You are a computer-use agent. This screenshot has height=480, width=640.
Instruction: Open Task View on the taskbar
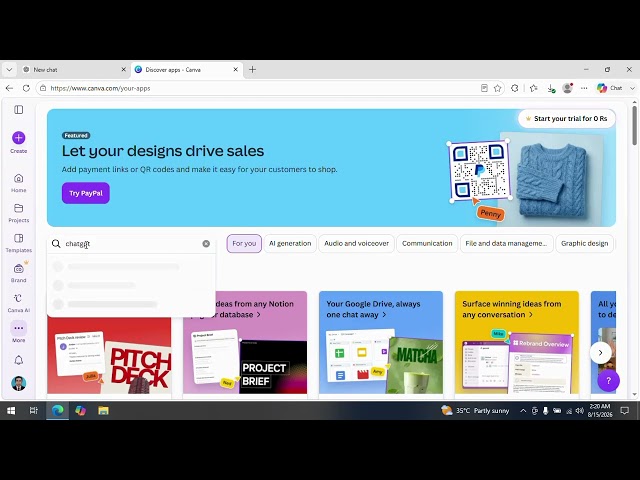pyautogui.click(x=34, y=411)
